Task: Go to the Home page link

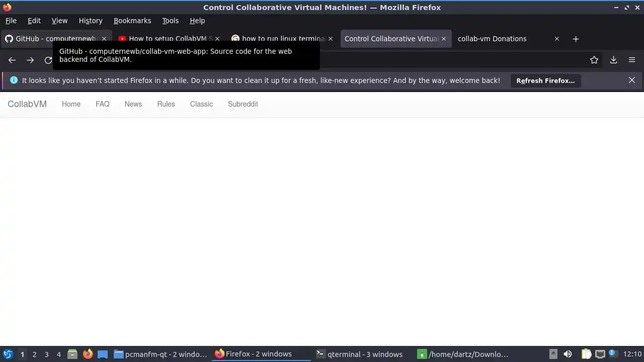Action: click(x=71, y=104)
